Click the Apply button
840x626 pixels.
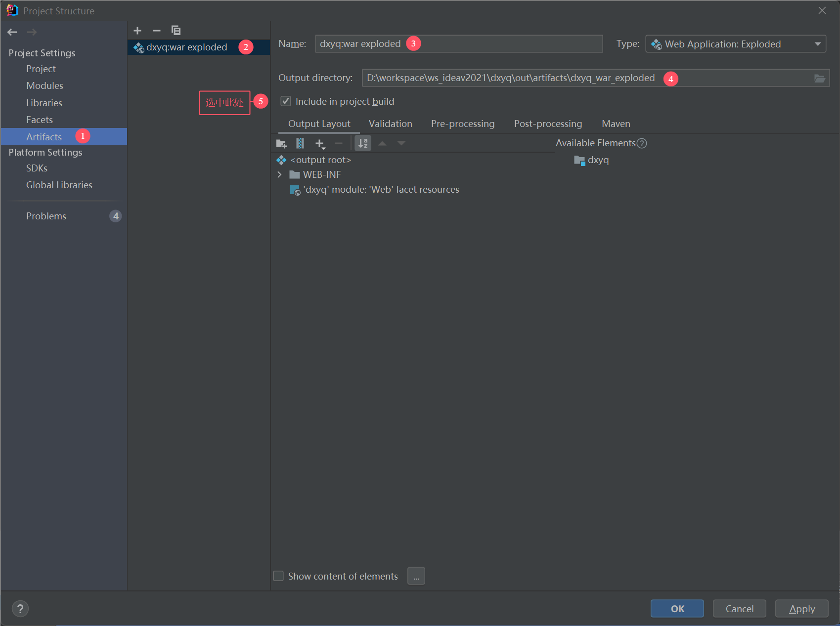[801, 609]
